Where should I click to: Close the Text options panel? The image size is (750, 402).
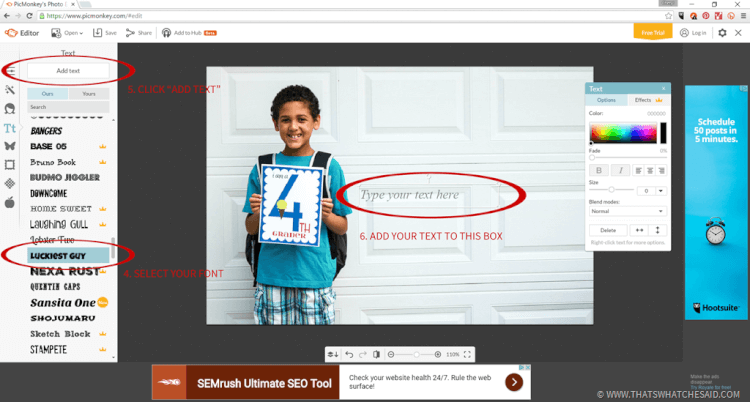[663, 89]
